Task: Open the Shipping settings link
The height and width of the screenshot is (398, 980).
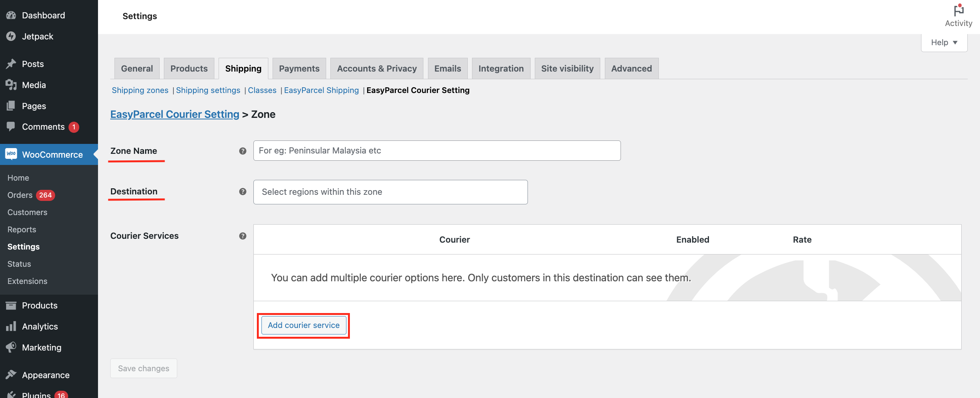Action: click(208, 90)
